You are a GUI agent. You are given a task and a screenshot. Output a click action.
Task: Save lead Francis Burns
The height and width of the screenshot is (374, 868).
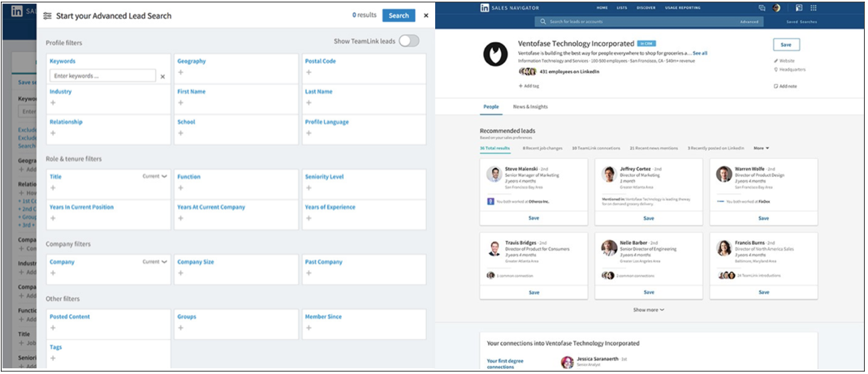pos(763,292)
